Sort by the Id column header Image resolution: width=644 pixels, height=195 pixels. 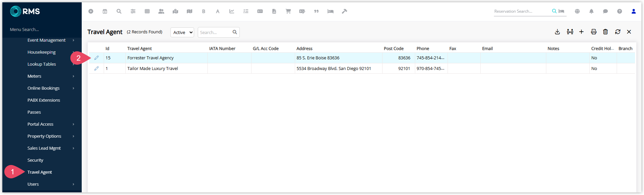coord(107,48)
